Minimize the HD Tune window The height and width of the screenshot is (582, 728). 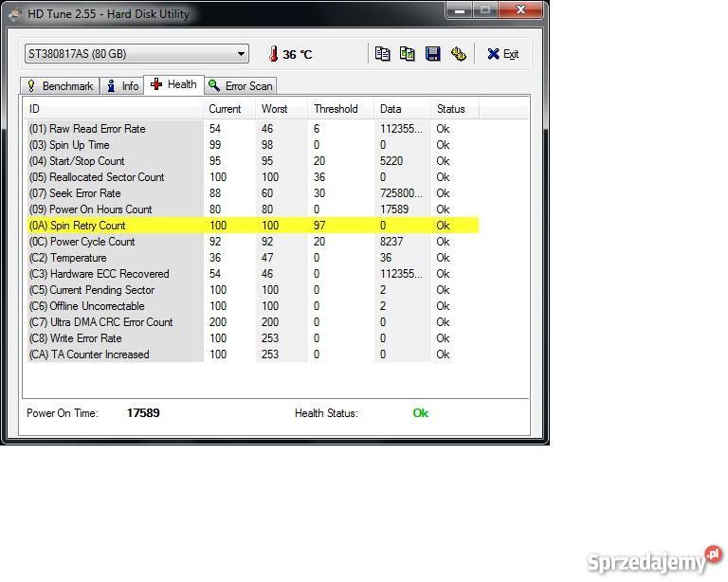[x=459, y=10]
